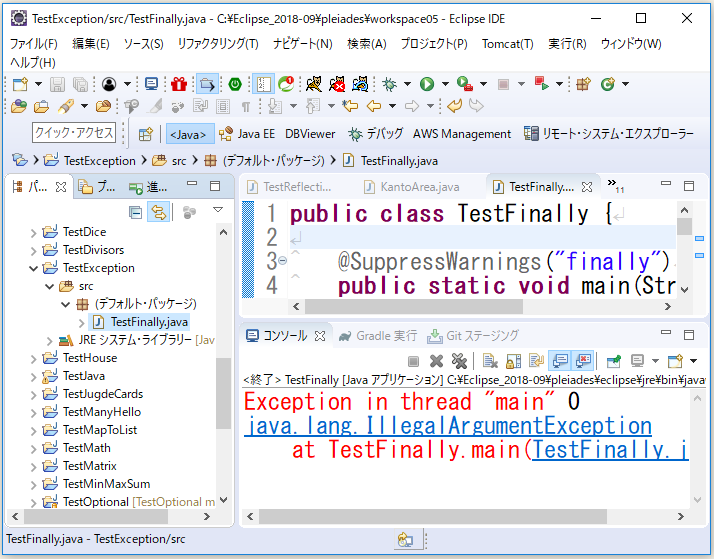714x559 pixels.
Task: Click Collapse All icon in Package Explorer
Action: click(x=135, y=213)
